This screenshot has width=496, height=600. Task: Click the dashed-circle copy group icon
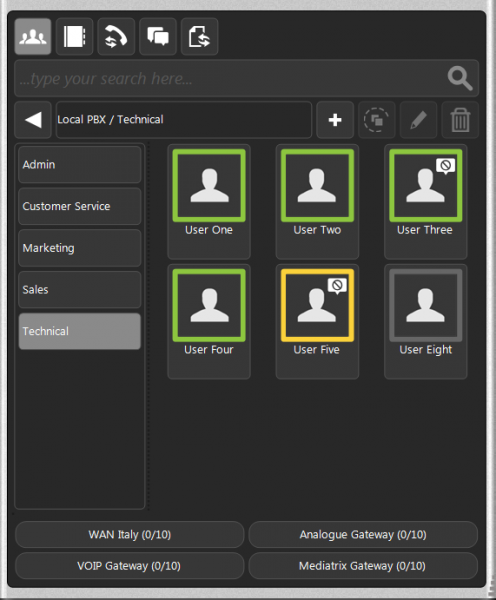coord(377,120)
